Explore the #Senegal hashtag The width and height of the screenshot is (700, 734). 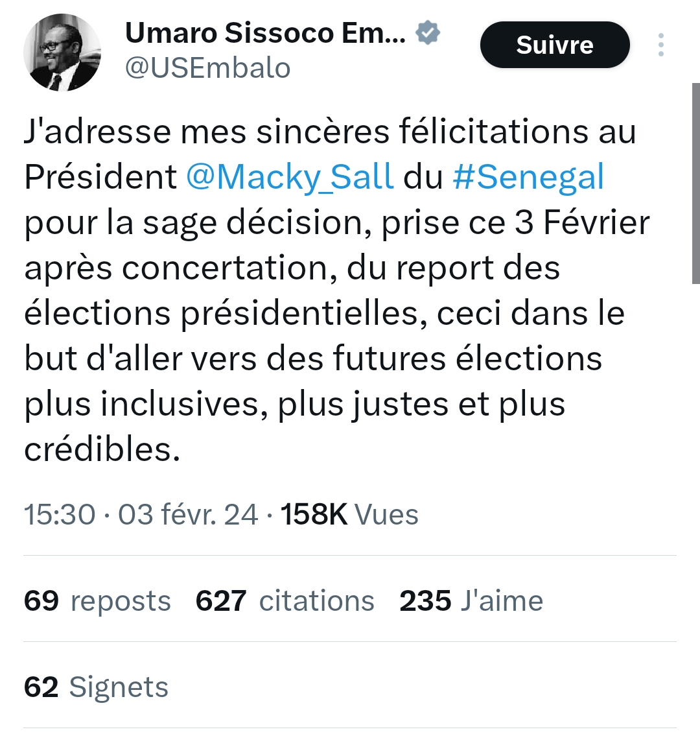pyautogui.click(x=529, y=176)
